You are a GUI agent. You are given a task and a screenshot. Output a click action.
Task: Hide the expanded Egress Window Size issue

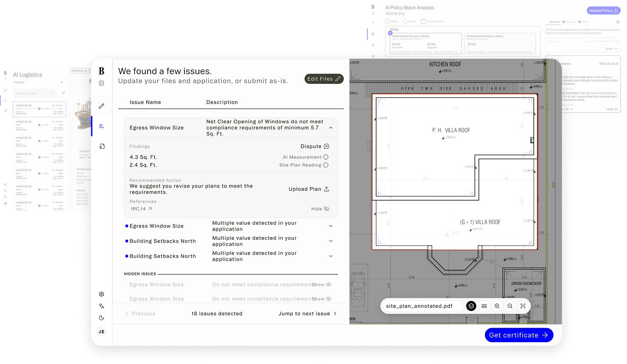pyautogui.click(x=321, y=209)
